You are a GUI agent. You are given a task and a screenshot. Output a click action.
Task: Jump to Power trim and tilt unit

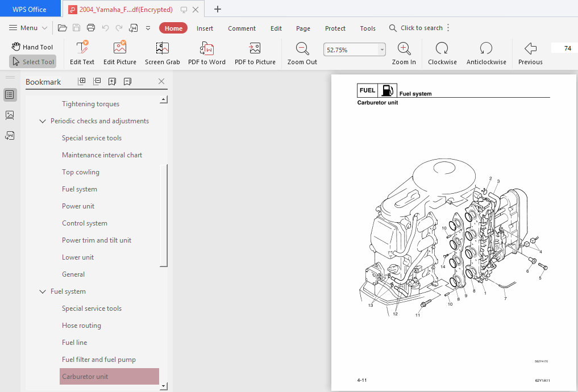pos(97,240)
